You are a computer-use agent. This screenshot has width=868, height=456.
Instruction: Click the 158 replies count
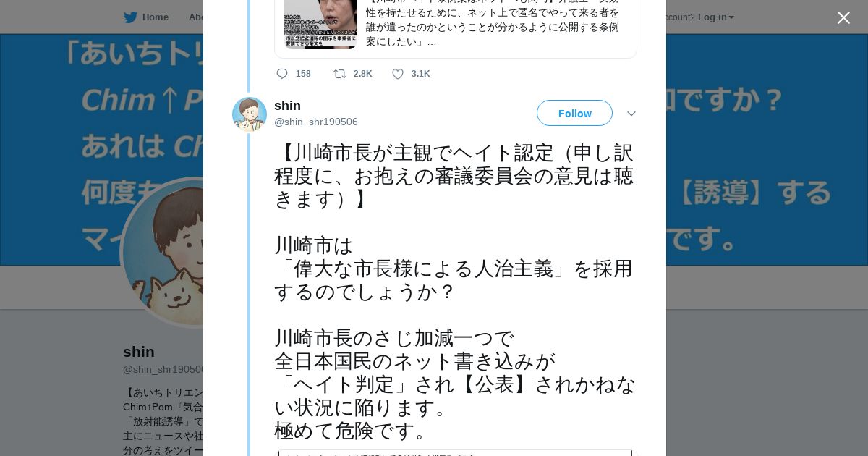[303, 74]
